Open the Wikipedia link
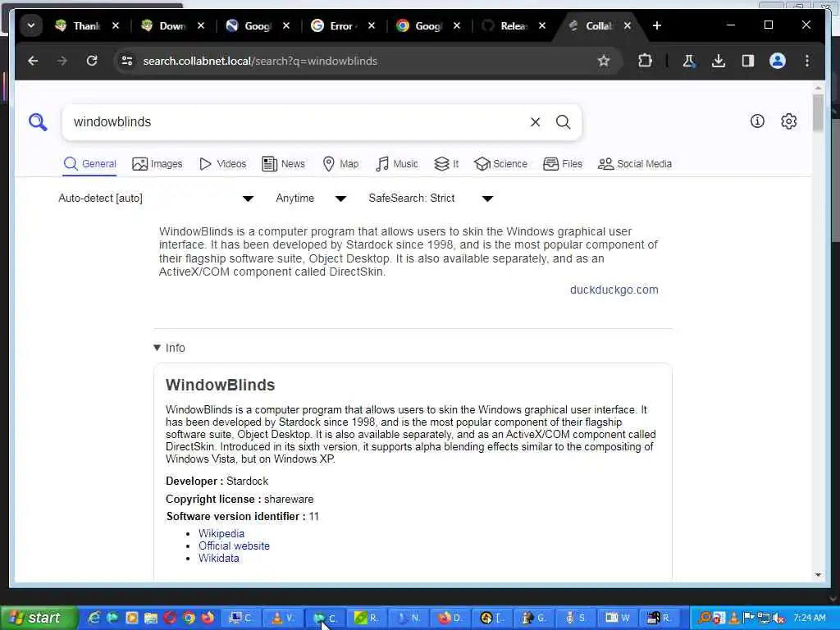Viewport: 840px width, 630px height. tap(221, 533)
